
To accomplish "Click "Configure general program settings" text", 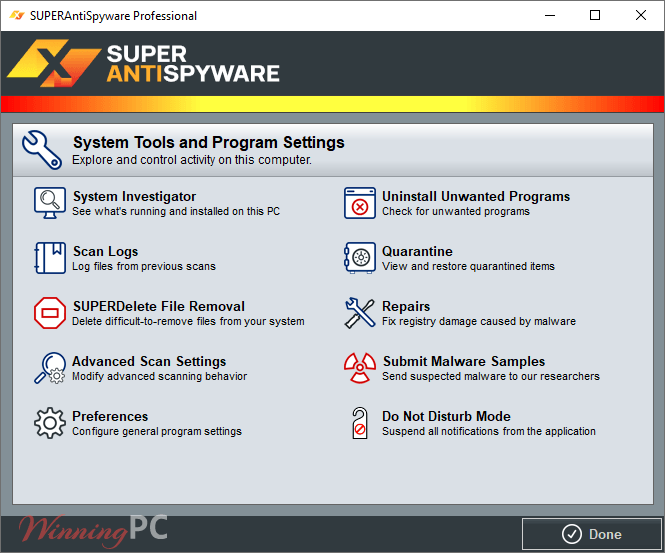I will pyautogui.click(x=157, y=431).
